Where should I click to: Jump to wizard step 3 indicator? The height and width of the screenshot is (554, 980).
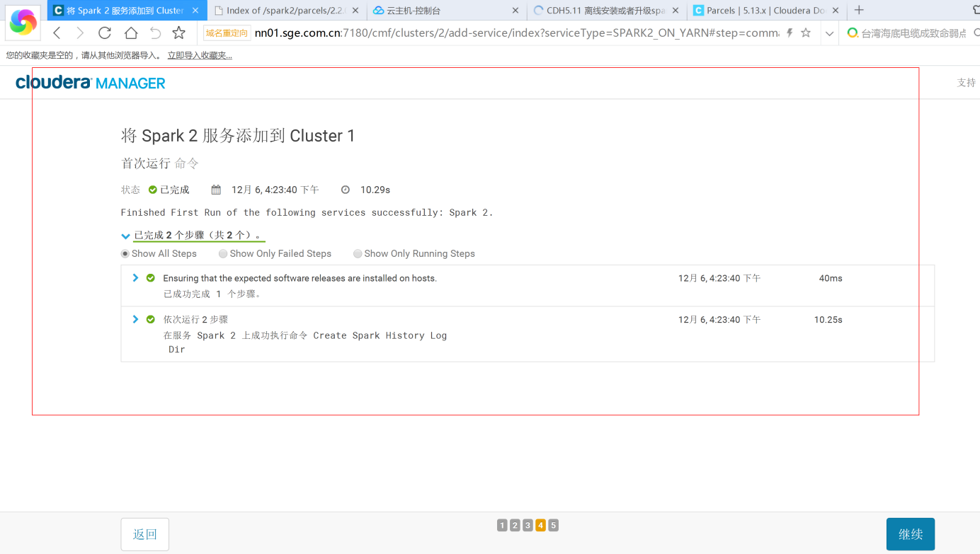528,525
